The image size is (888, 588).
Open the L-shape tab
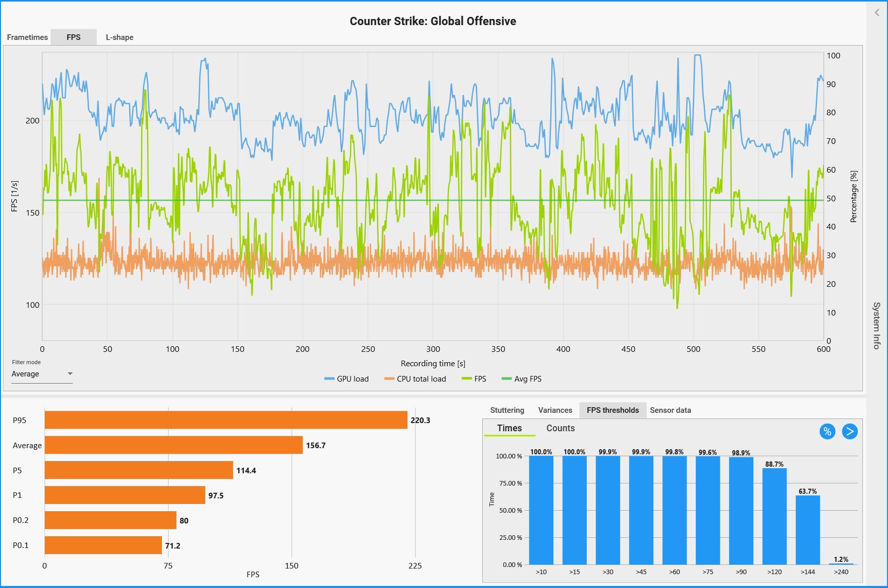pos(119,37)
